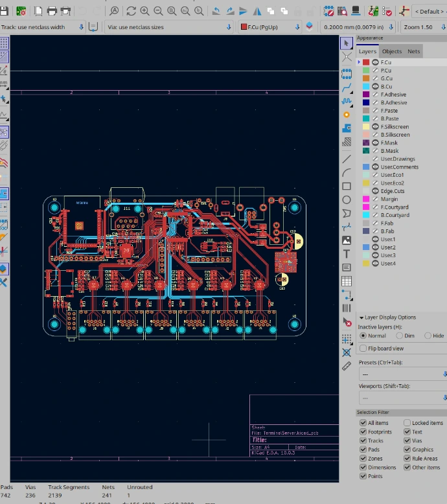Open Board Setup from the top toolbar

(21, 11)
